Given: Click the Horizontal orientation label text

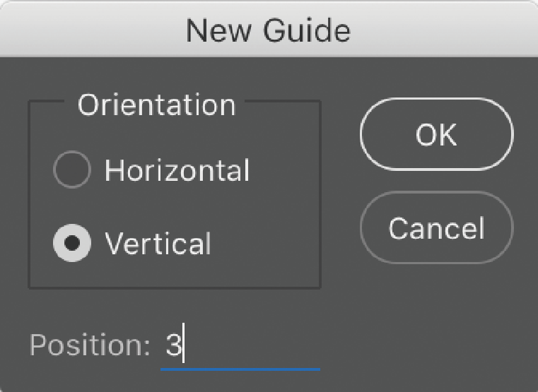Looking at the screenshot, I should coord(177,171).
